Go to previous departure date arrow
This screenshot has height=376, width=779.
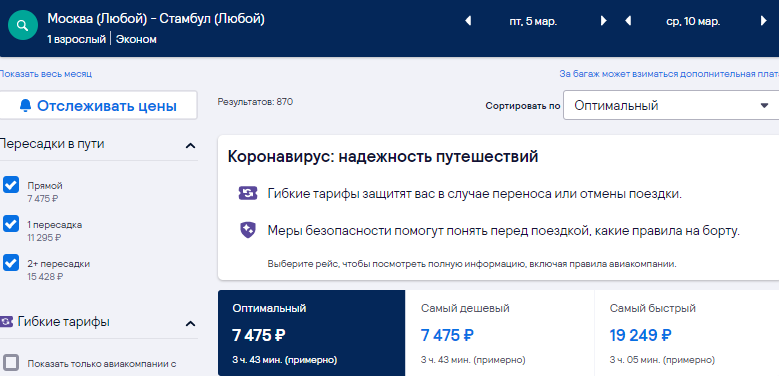(x=467, y=21)
